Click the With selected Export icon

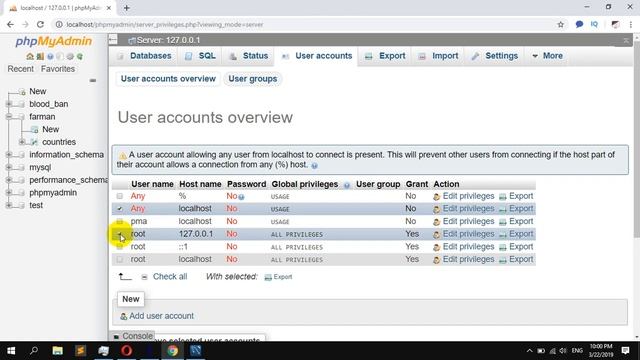(268, 277)
